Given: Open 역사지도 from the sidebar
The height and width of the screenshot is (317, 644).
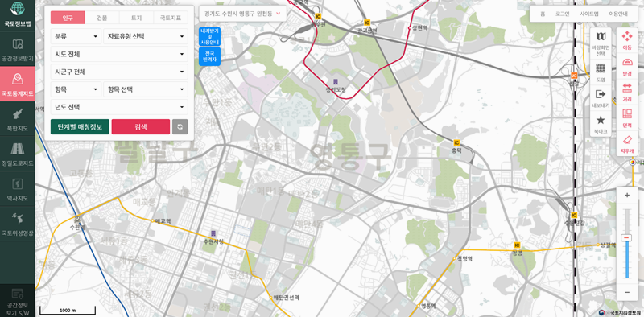Looking at the screenshot, I should 17,189.
